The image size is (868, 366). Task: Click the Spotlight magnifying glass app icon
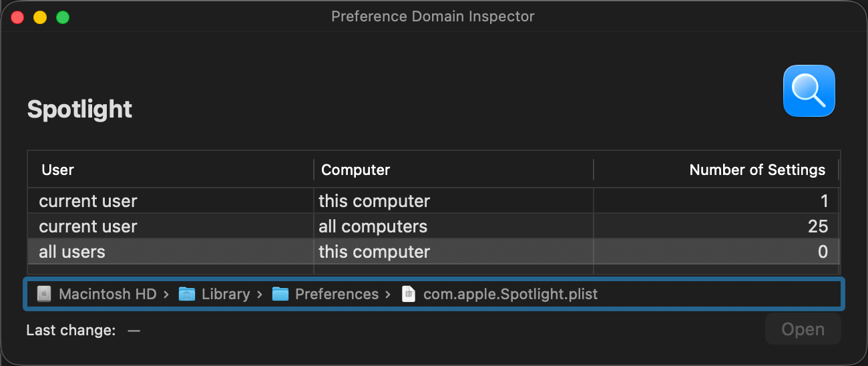809,91
